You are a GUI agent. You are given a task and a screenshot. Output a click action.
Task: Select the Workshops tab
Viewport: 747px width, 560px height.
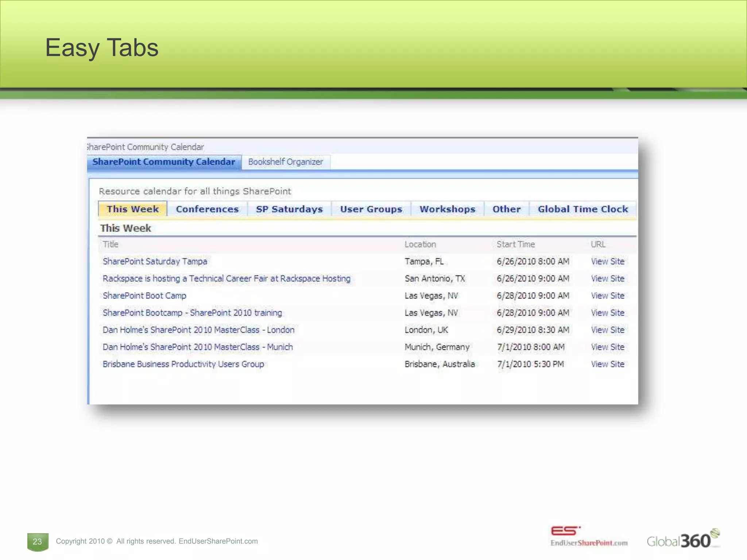coord(447,209)
